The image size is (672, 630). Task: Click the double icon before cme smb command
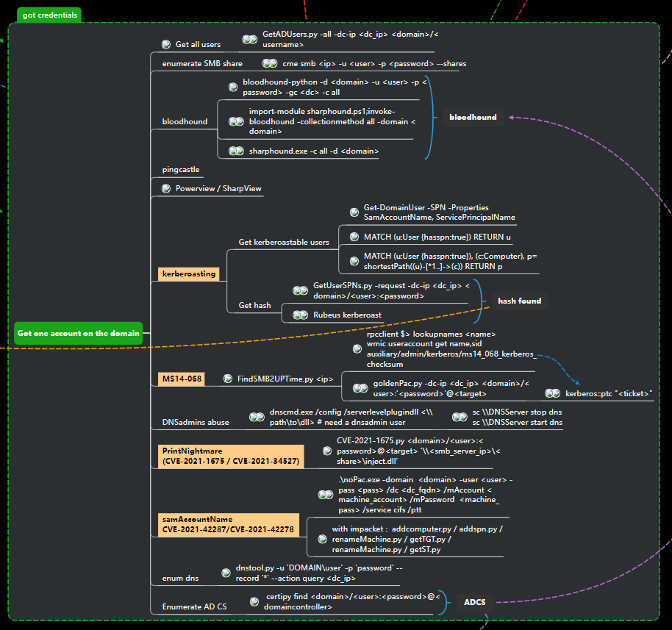(270, 63)
